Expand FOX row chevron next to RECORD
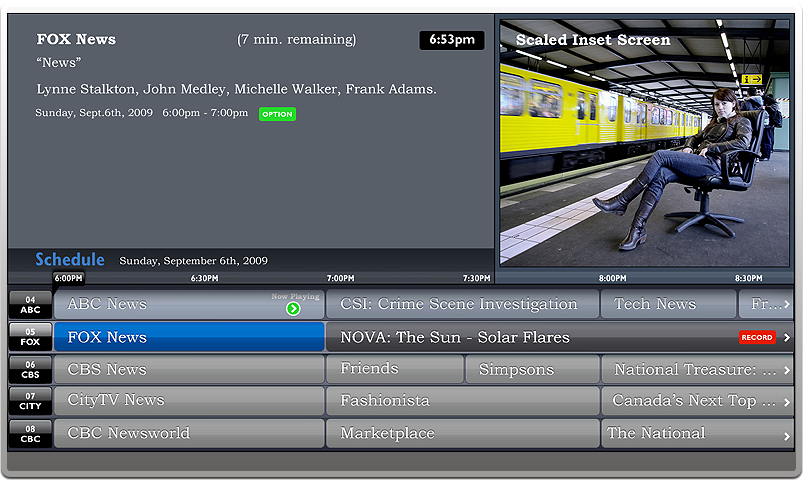The image size is (803, 480). pos(787,337)
